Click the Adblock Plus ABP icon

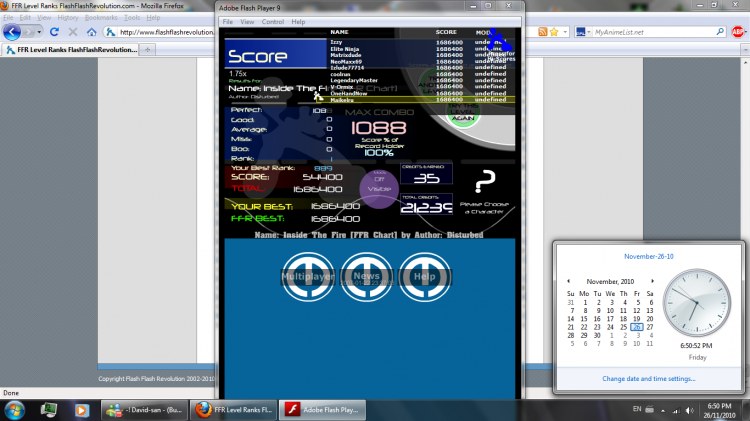(x=737, y=32)
